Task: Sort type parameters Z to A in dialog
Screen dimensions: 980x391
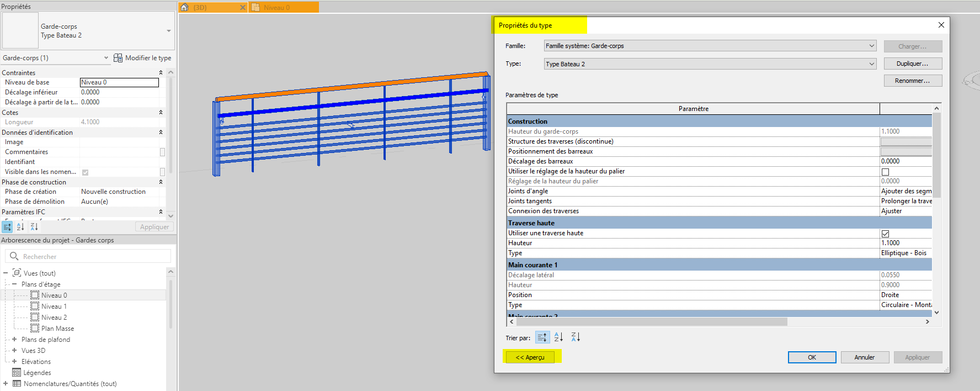Action: point(576,337)
